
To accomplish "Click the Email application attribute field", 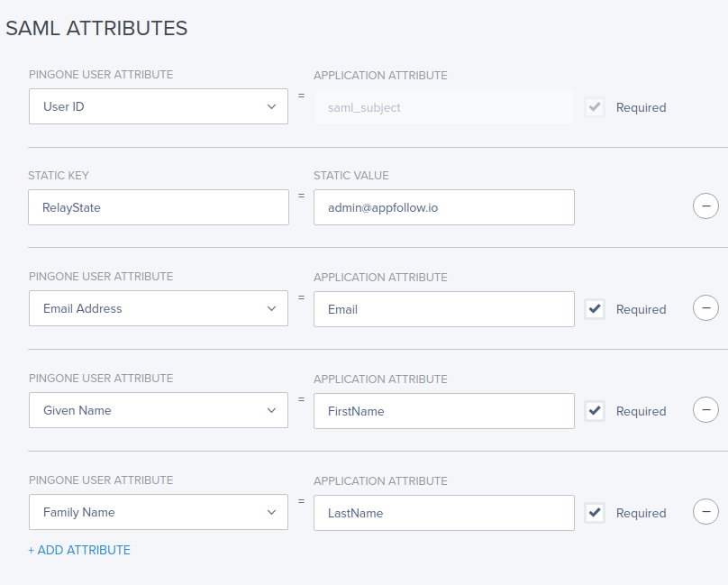I will pyautogui.click(x=444, y=309).
